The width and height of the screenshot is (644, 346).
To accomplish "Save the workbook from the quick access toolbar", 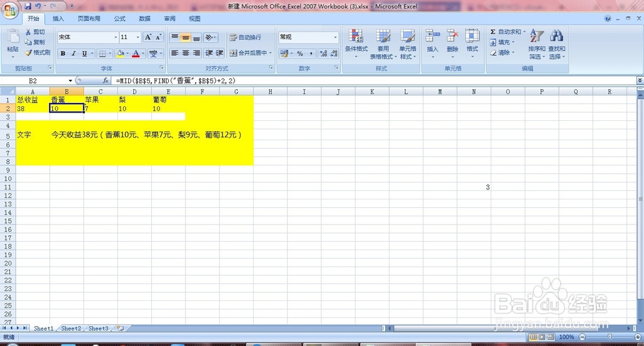I will point(28,6).
